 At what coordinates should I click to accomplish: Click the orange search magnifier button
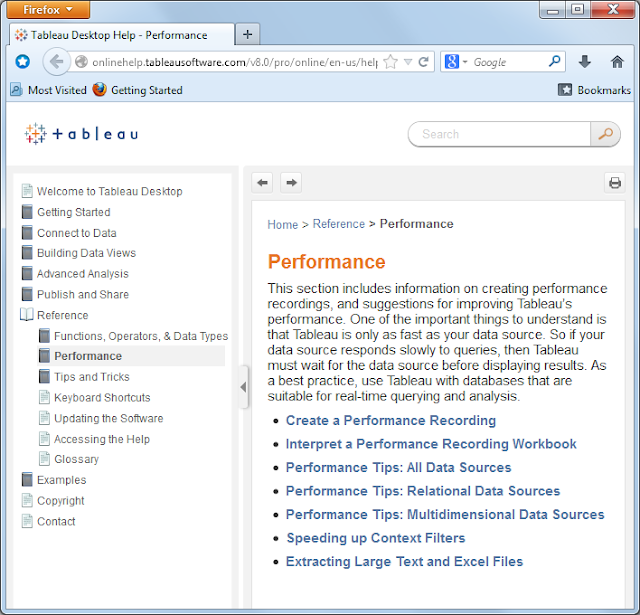click(x=605, y=134)
